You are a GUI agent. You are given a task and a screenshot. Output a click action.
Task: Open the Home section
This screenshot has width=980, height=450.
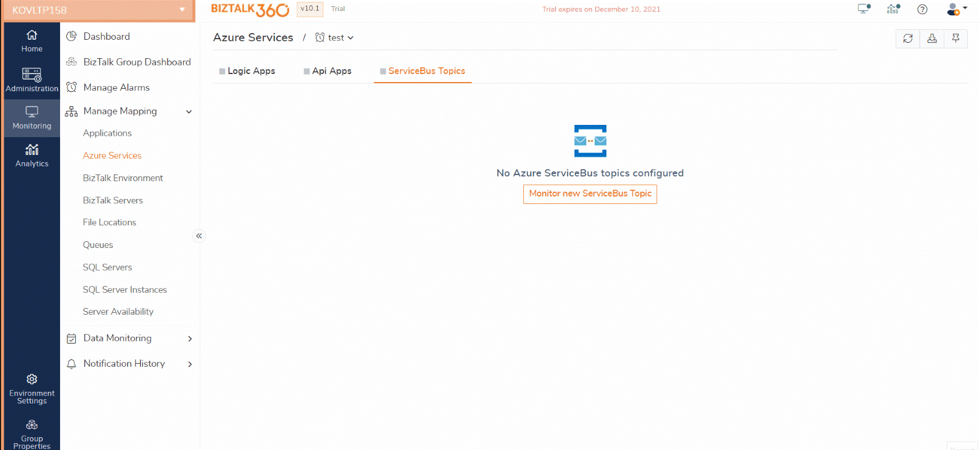[x=32, y=41]
